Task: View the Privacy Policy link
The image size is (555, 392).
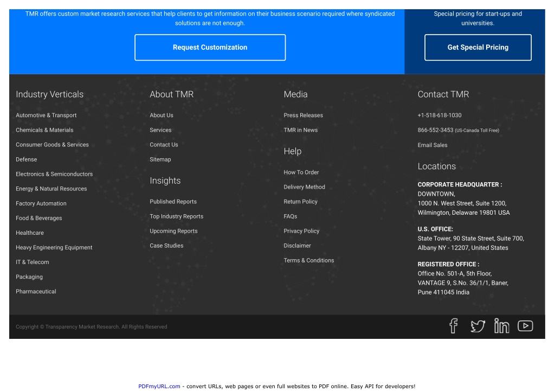Action: coord(301,231)
